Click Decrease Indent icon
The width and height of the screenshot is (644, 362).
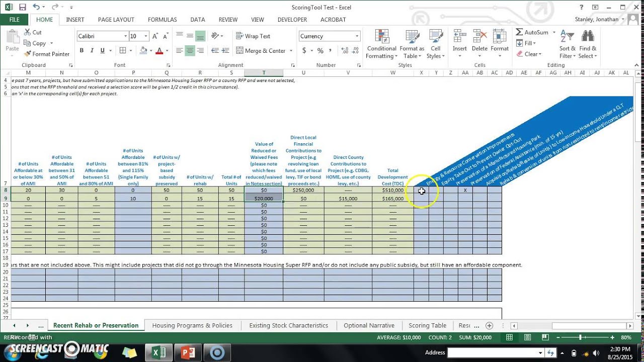tap(215, 51)
